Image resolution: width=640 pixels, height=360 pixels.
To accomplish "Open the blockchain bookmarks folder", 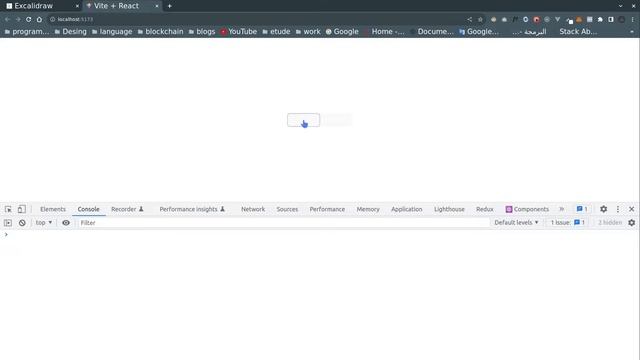I will pyautogui.click(x=160, y=31).
